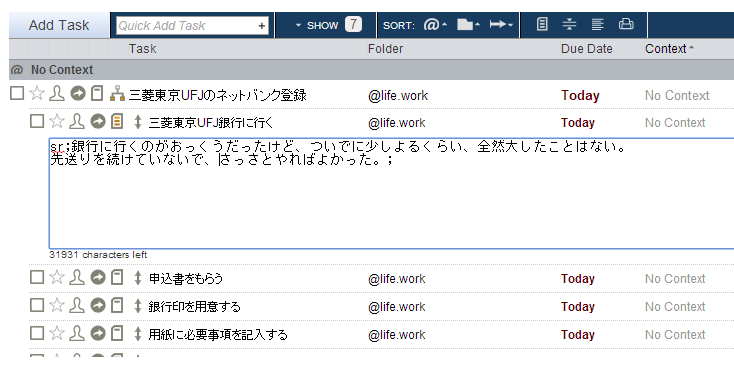
Task: Open the SHOW dropdown menu
Action: point(317,25)
